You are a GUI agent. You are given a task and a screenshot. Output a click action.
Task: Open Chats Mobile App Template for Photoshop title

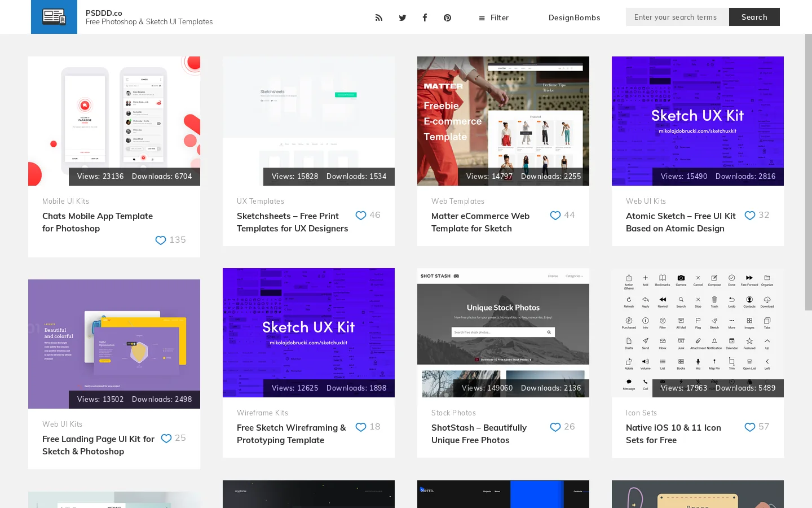point(98,222)
